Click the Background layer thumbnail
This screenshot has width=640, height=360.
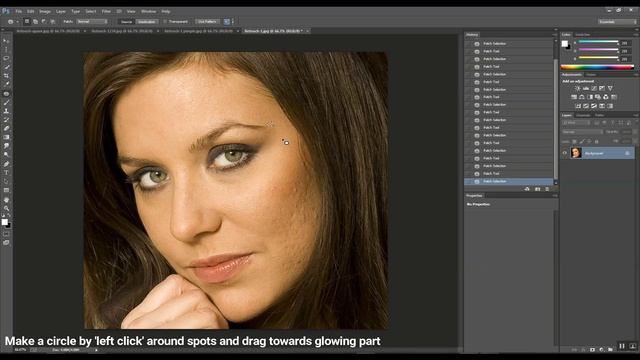576,153
